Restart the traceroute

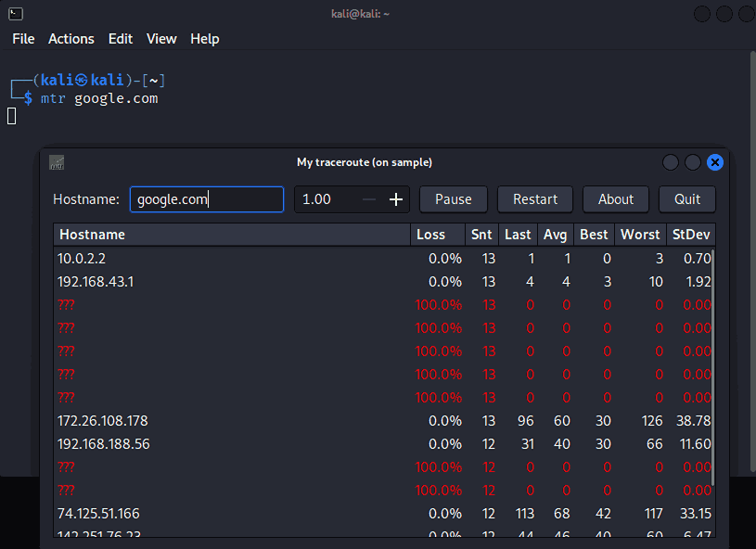pos(535,199)
